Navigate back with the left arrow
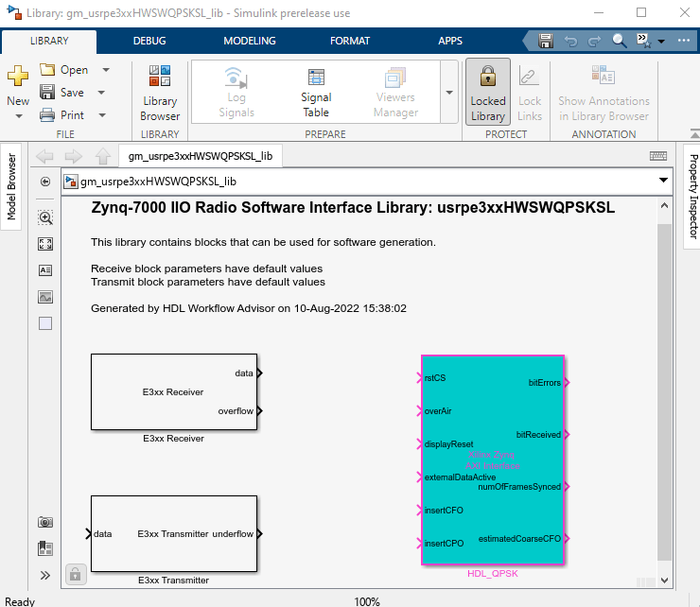Image resolution: width=700 pixels, height=607 pixels. tap(44, 156)
